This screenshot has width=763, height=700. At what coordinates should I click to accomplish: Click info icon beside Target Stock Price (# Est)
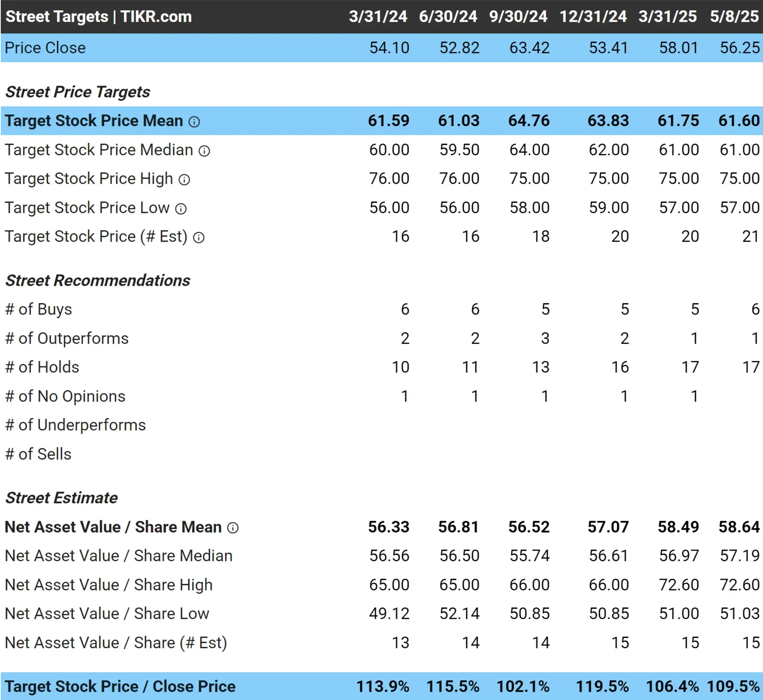[x=199, y=237]
